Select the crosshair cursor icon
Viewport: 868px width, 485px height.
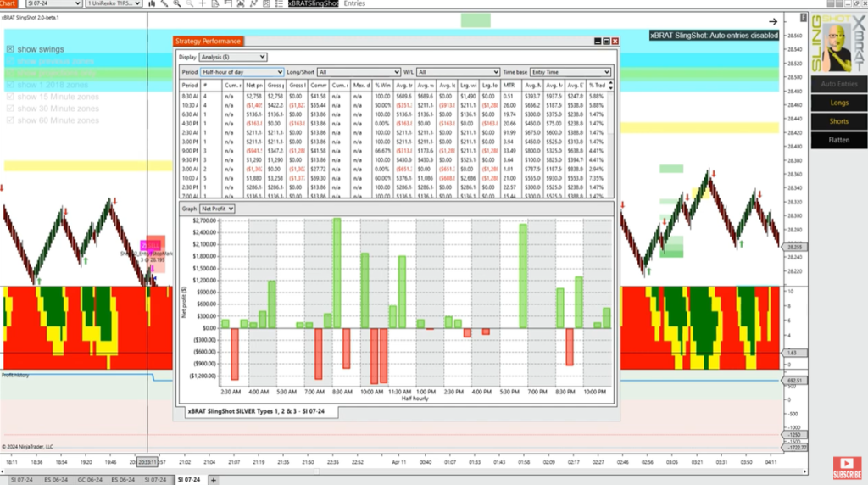click(203, 3)
